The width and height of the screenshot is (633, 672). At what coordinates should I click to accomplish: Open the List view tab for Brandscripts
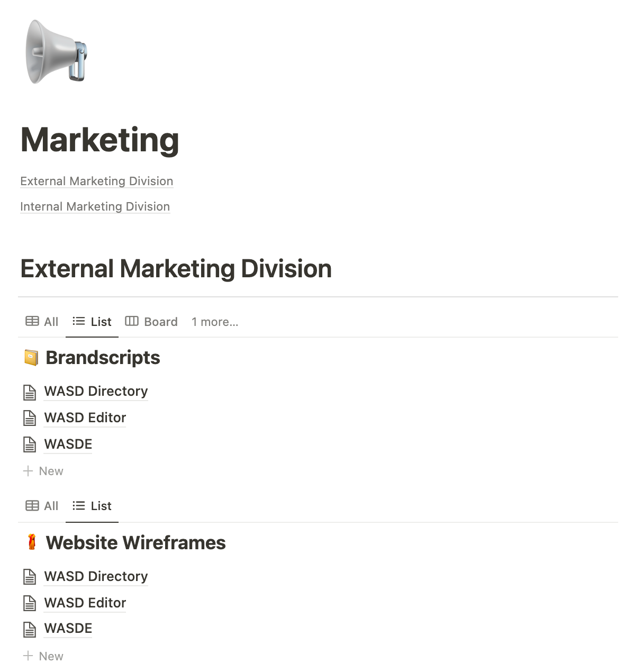pyautogui.click(x=92, y=321)
